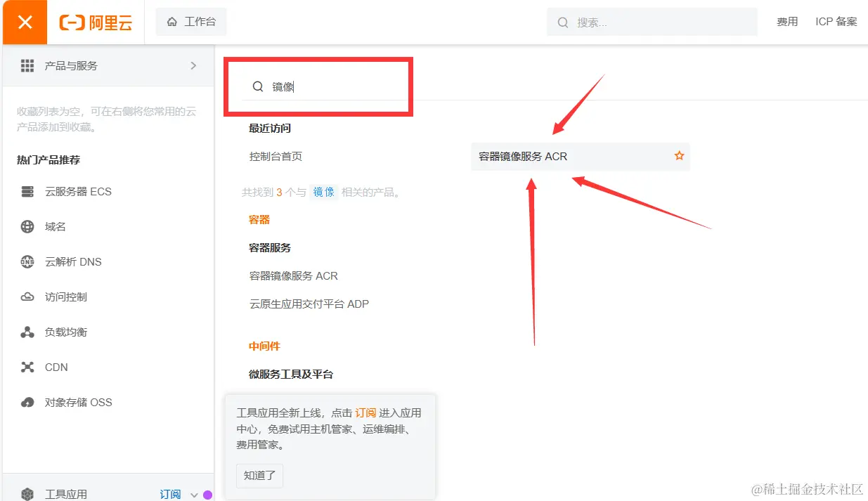Click the magnifier icon in top search bar
Screen dimensions: 868x501
[563, 22]
